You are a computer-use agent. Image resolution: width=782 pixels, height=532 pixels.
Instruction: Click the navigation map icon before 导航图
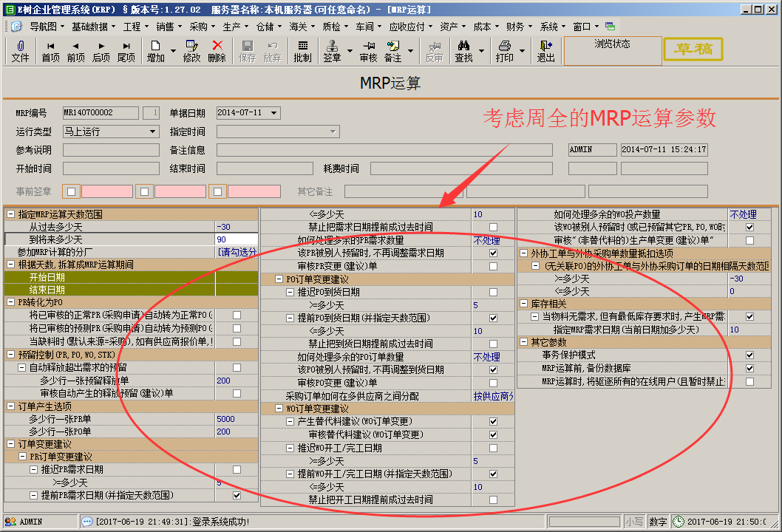(x=16, y=26)
